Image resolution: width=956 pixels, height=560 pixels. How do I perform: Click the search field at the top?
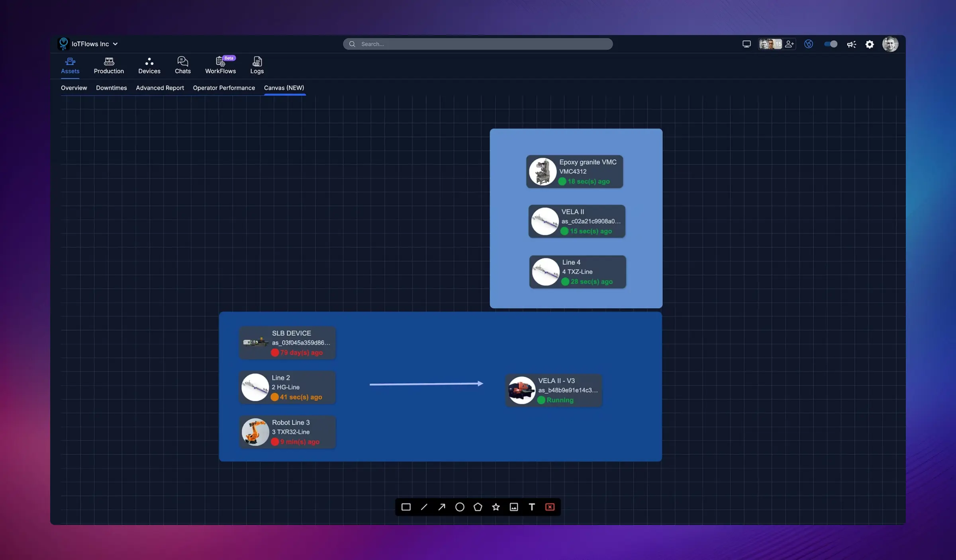click(478, 44)
